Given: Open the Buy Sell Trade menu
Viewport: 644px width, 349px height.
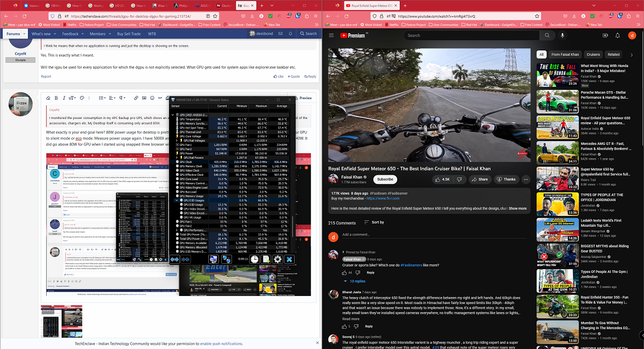Looking at the screenshot, I should (129, 34).
